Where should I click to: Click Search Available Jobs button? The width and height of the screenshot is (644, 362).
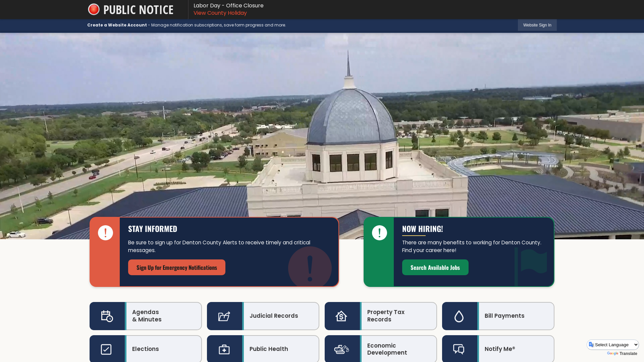click(435, 267)
